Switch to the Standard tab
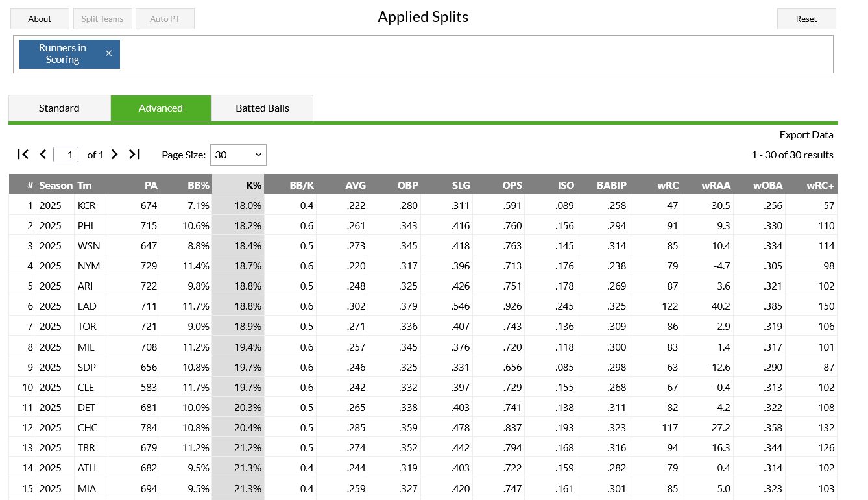868x500 pixels. (x=59, y=108)
